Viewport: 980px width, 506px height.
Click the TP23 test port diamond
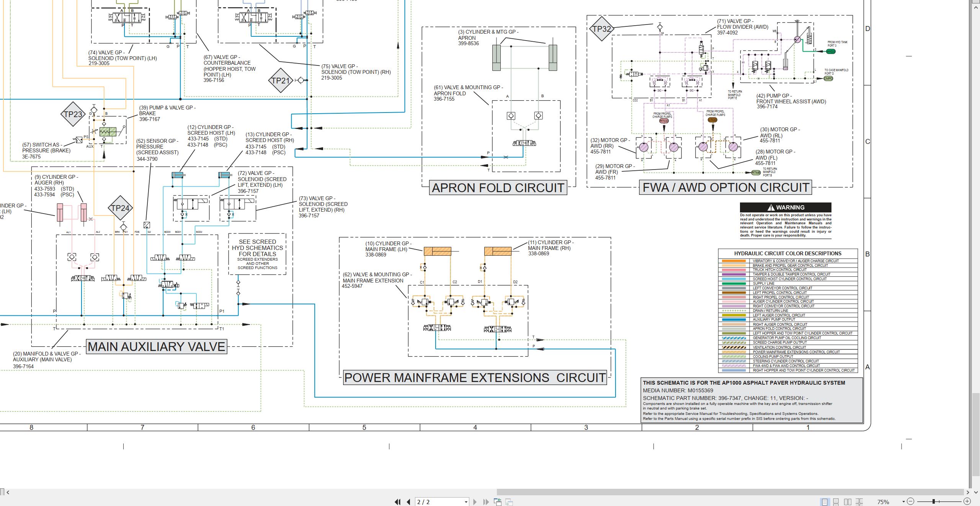click(73, 114)
